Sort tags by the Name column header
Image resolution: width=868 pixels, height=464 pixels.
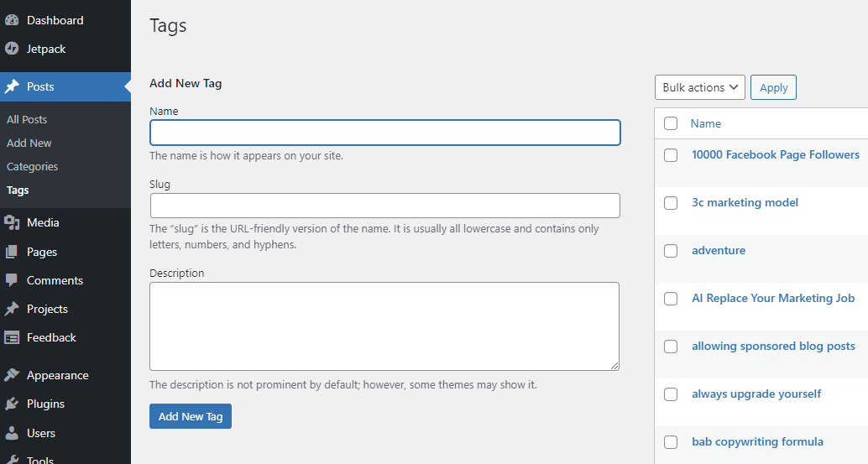705,123
